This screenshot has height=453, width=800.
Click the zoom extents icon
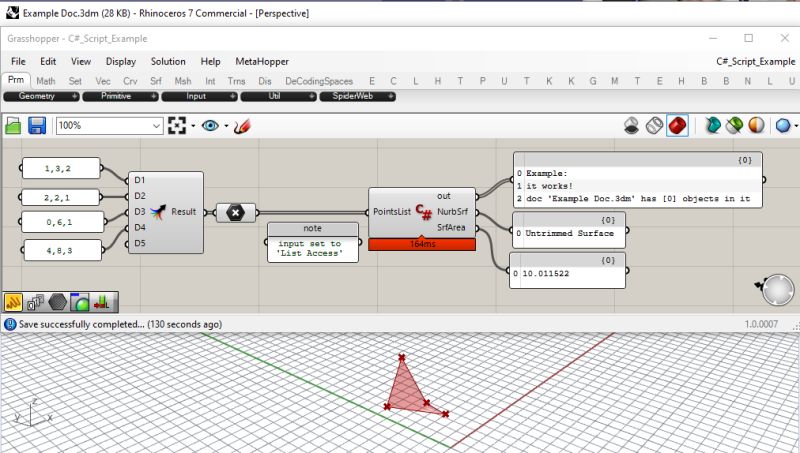click(177, 125)
